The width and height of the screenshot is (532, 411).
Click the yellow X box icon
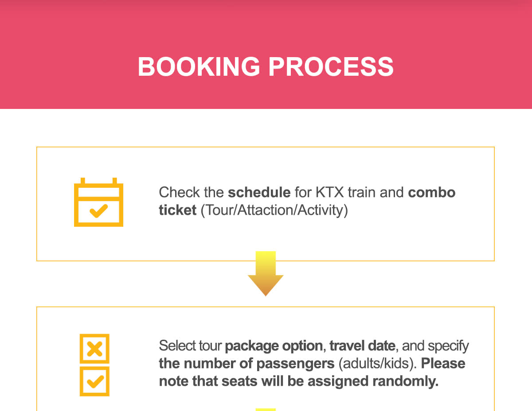pyautogui.click(x=94, y=349)
